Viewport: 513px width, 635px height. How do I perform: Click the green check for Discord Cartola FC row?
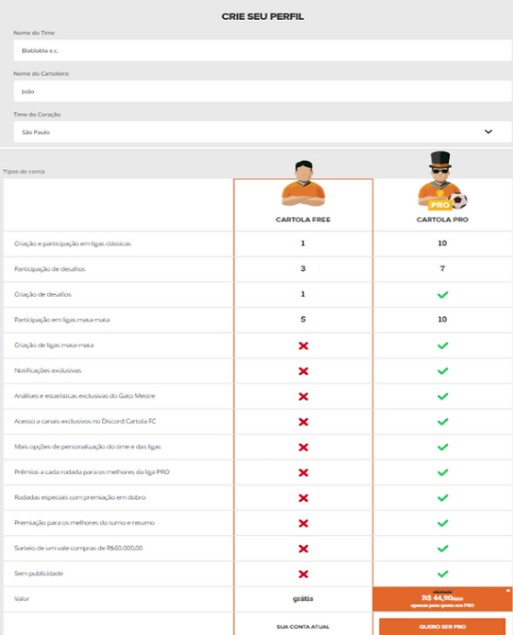click(x=443, y=422)
